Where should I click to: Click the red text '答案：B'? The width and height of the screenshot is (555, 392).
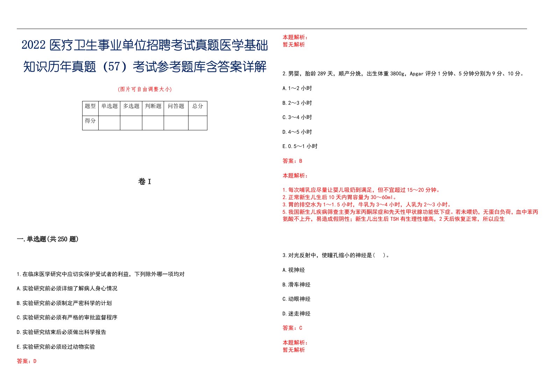pos(292,161)
